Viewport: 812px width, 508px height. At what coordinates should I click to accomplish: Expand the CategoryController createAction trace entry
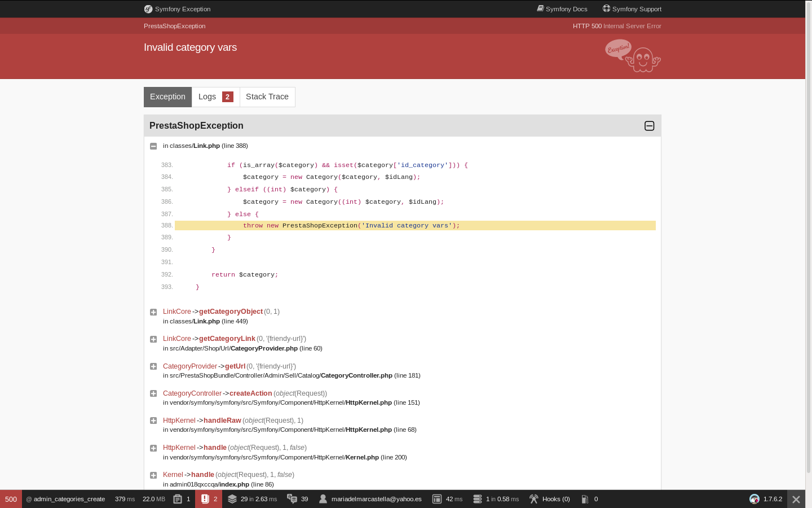[153, 393]
